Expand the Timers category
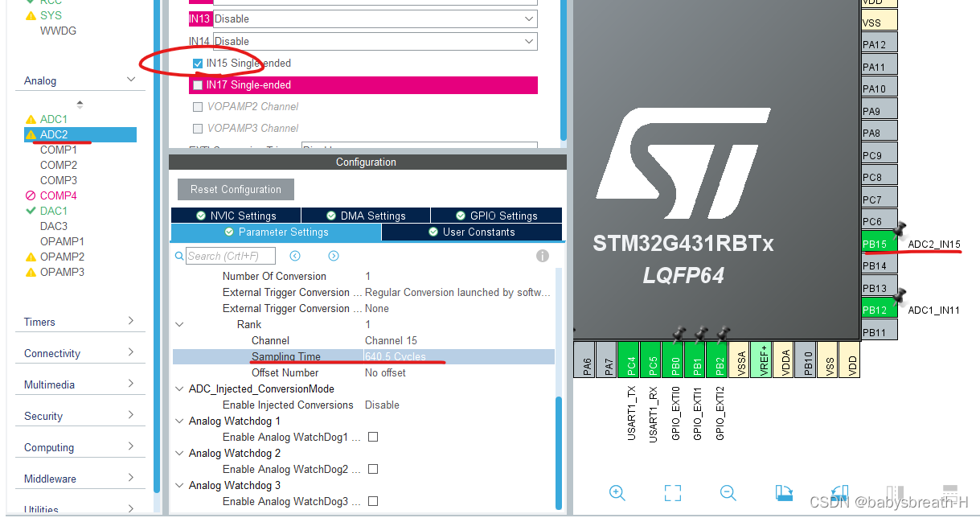The width and height of the screenshot is (980, 518). pyautogui.click(x=131, y=321)
